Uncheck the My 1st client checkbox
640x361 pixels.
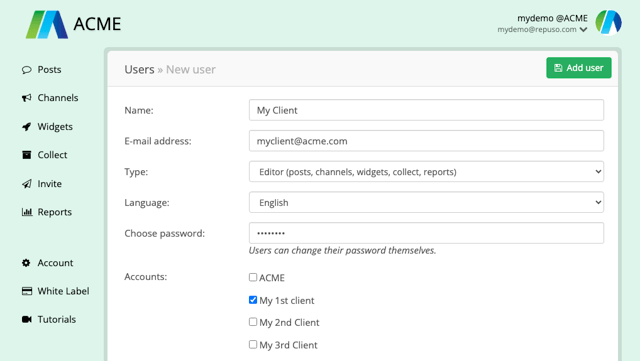tap(253, 300)
